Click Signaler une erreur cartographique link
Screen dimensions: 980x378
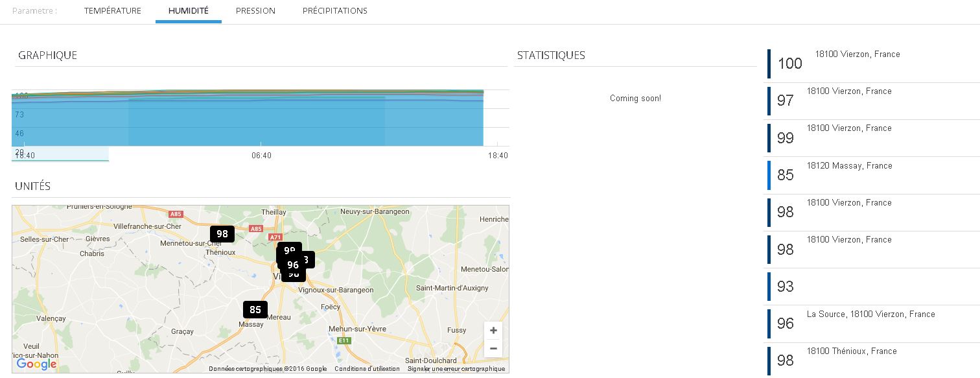coord(456,369)
